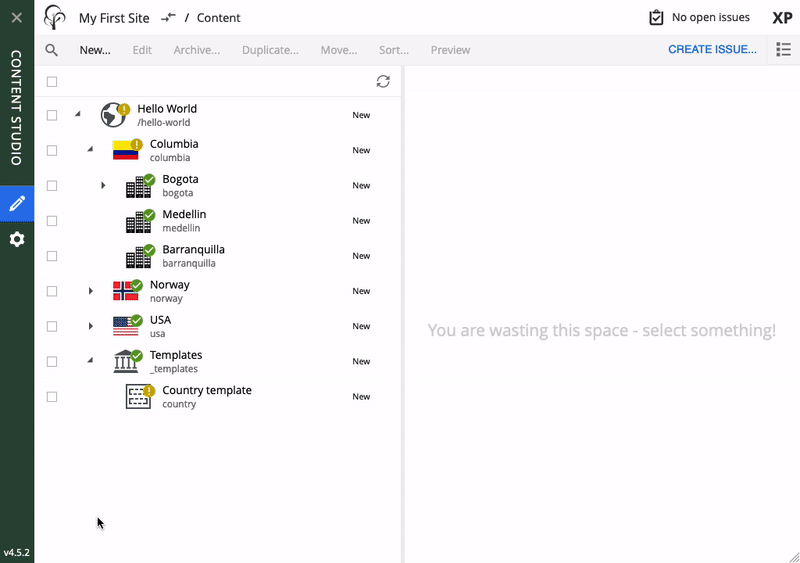Close the Content Studio launcher panel
This screenshot has width=800, height=563.
(17, 18)
